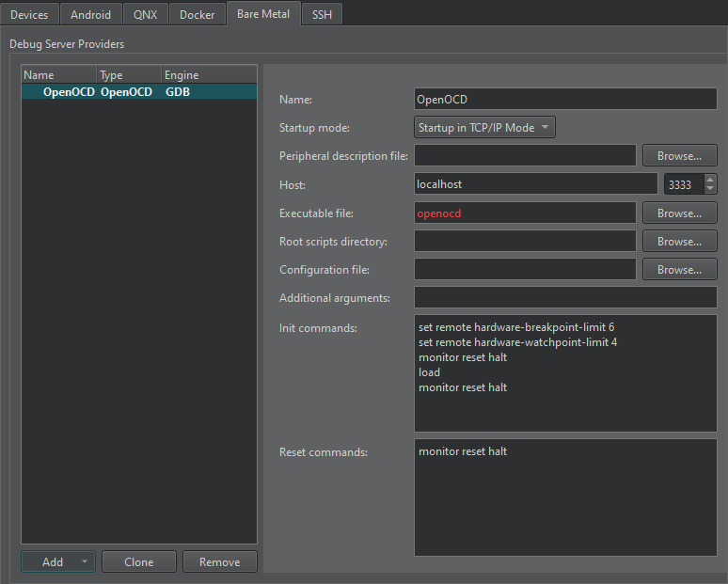The height and width of the screenshot is (584, 728).
Task: Browse for root scripts directory
Action: [679, 242]
